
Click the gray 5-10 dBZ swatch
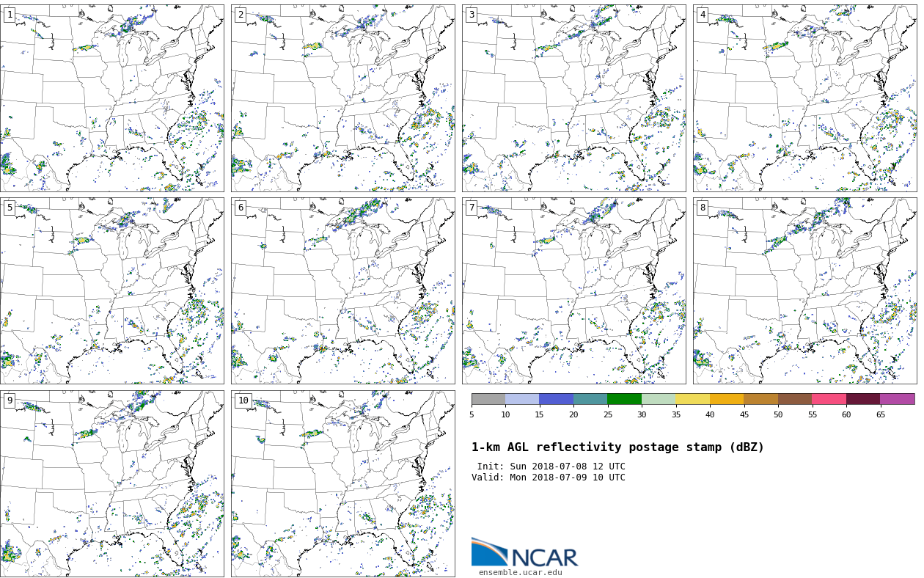pyautogui.click(x=488, y=399)
